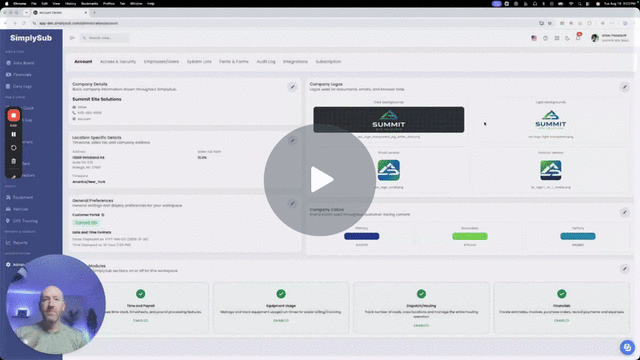
Task: Click the Secondary green color swatch
Action: 470,236
